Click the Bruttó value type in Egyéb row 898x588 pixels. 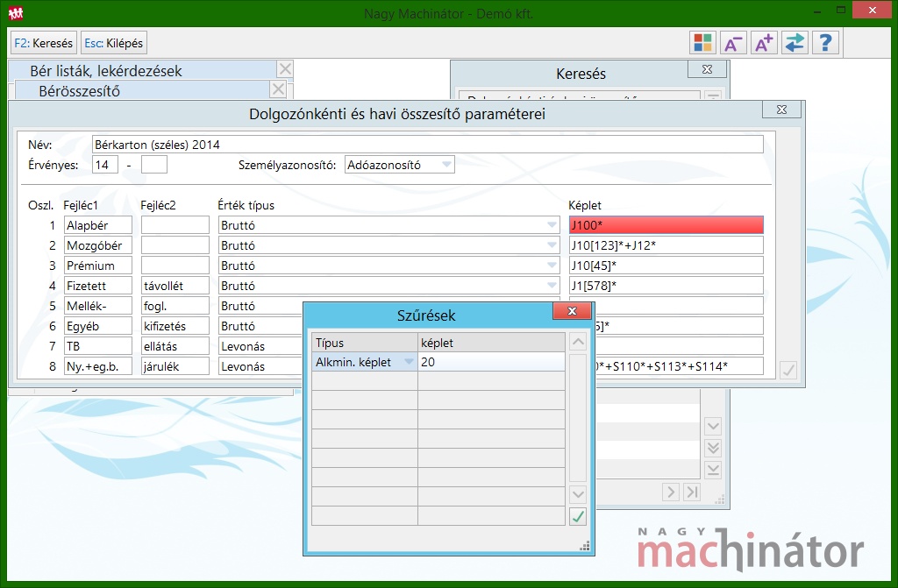coord(260,326)
